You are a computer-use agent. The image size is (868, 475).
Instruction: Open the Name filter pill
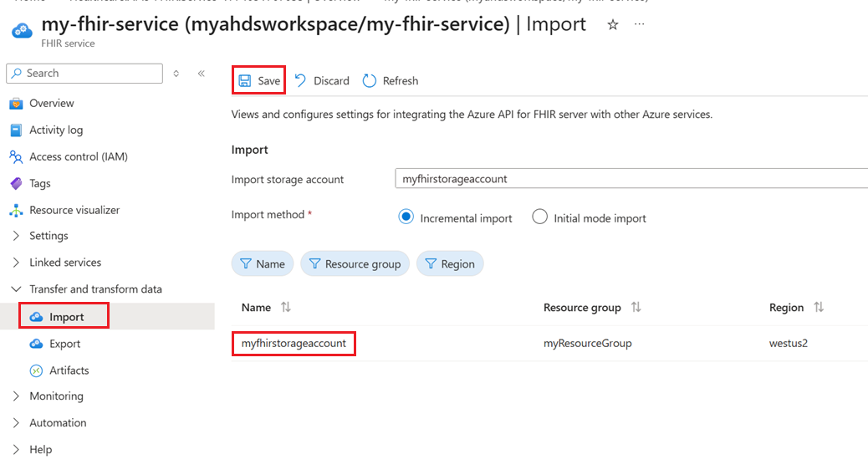[263, 263]
